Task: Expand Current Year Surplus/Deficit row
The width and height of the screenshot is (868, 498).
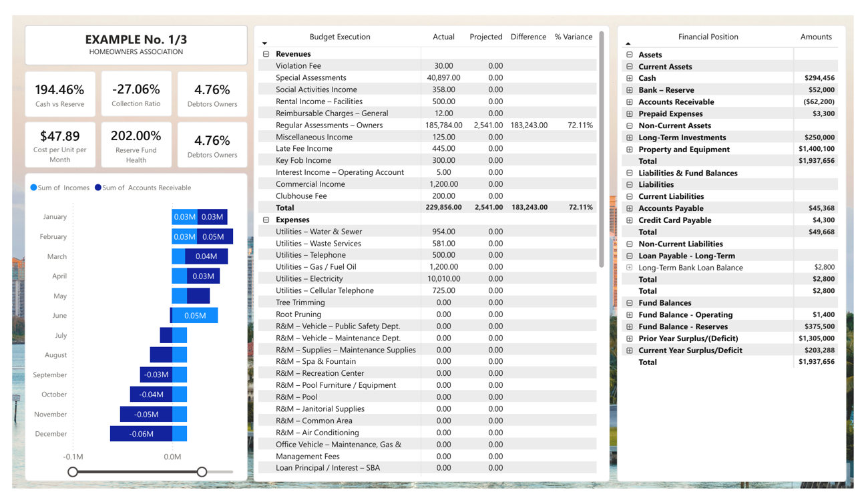Action: pos(630,350)
